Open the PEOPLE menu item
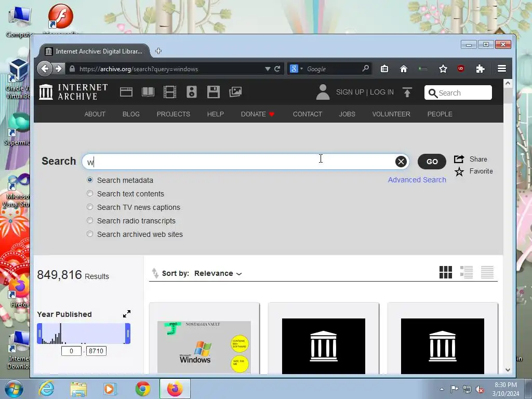The width and height of the screenshot is (532, 399). (440, 114)
